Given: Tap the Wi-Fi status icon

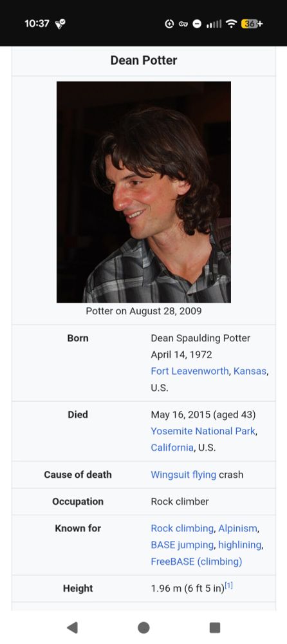Looking at the screenshot, I should (x=232, y=24).
